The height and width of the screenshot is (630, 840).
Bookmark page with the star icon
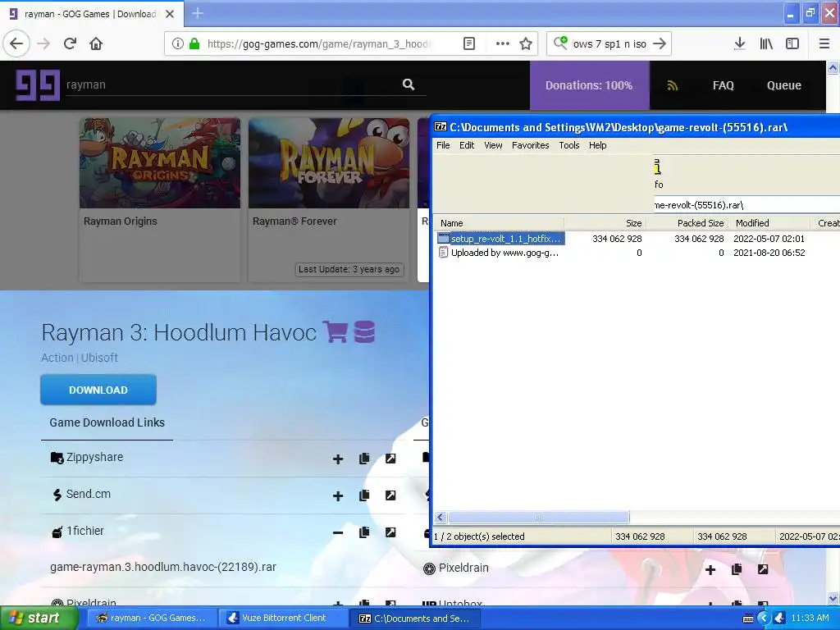pos(526,44)
